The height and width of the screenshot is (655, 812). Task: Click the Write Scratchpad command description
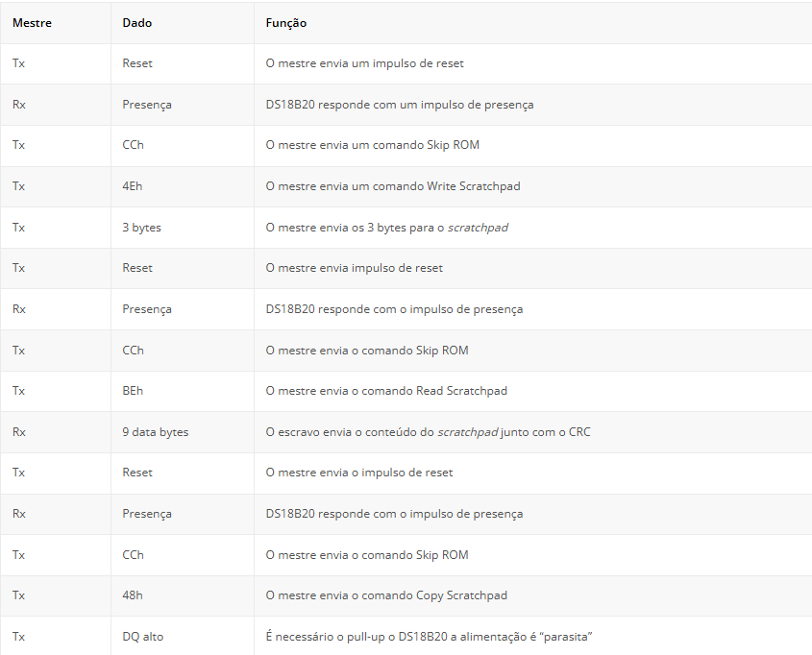pos(392,186)
